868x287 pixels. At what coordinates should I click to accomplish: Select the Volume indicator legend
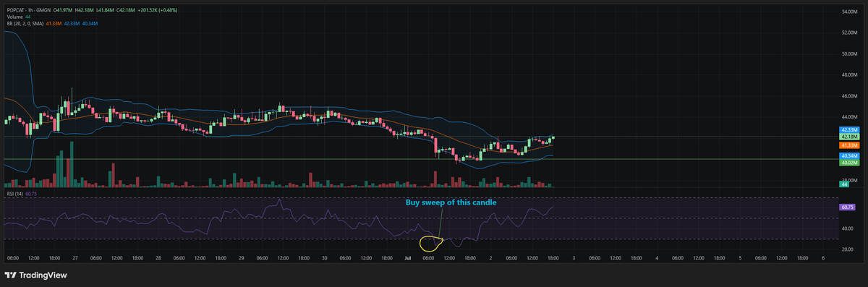14,17
